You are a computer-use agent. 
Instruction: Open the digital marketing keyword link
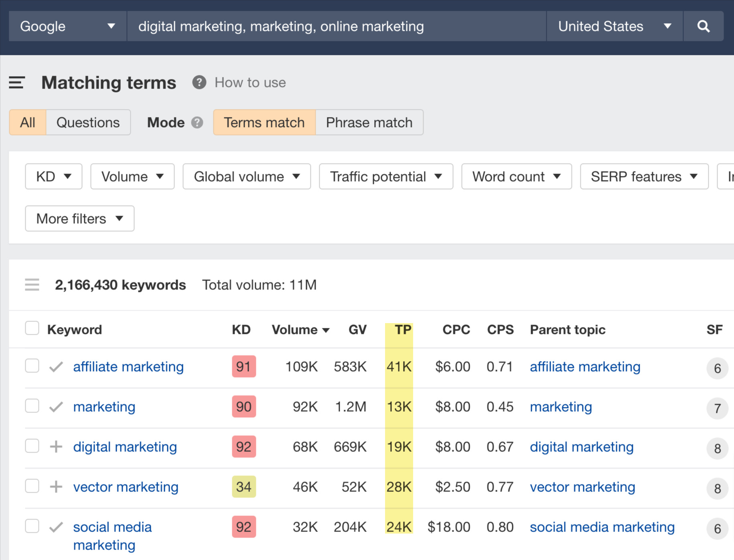click(x=124, y=447)
